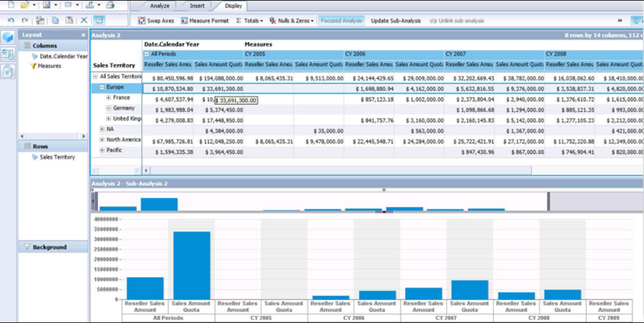This screenshot has width=644, height=323.
Task: Close the Layout panel
Action: coord(83,35)
